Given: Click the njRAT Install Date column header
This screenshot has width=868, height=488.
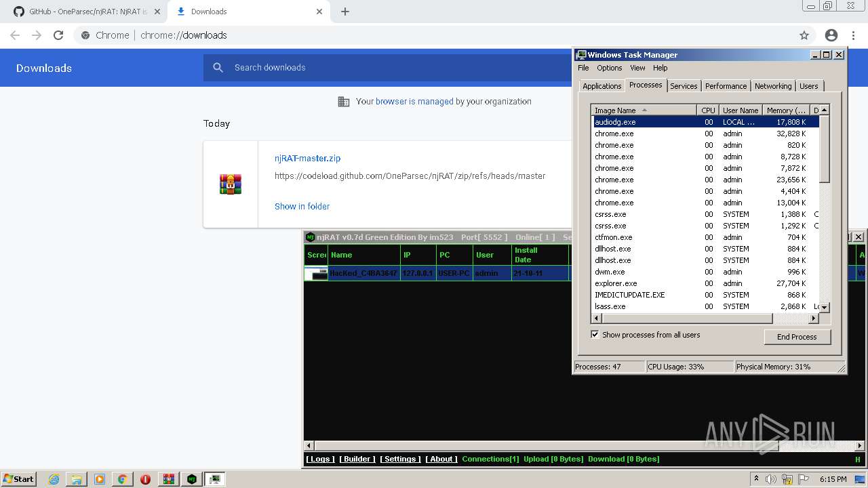Looking at the screenshot, I should pos(539,255).
